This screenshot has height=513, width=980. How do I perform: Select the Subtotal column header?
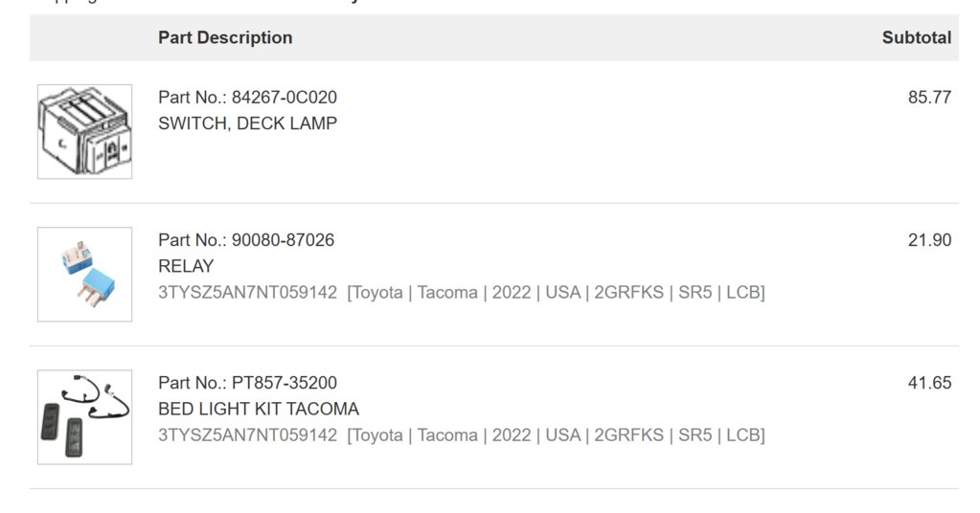click(x=916, y=38)
